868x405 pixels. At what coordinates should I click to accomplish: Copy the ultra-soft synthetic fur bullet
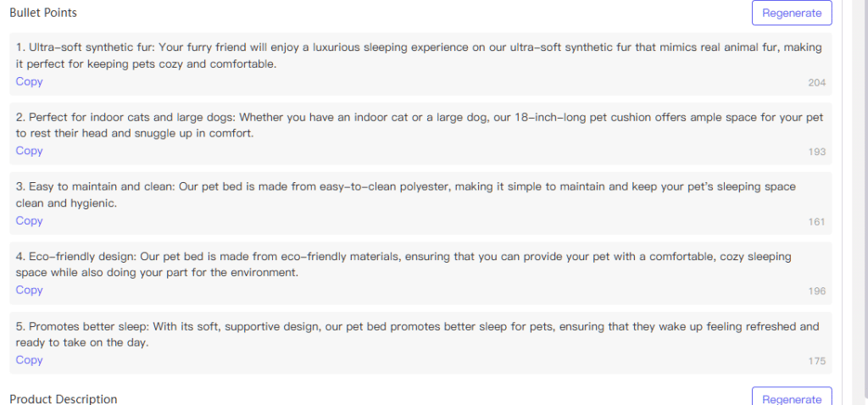(x=30, y=81)
